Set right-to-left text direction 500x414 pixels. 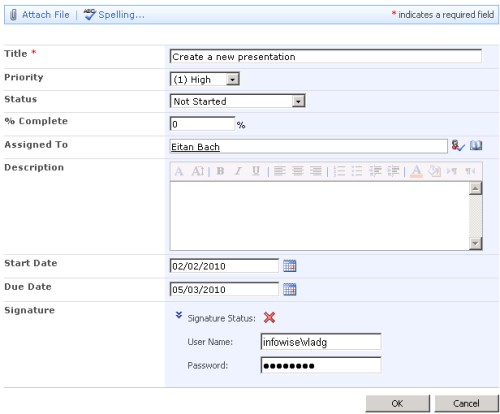(470, 171)
